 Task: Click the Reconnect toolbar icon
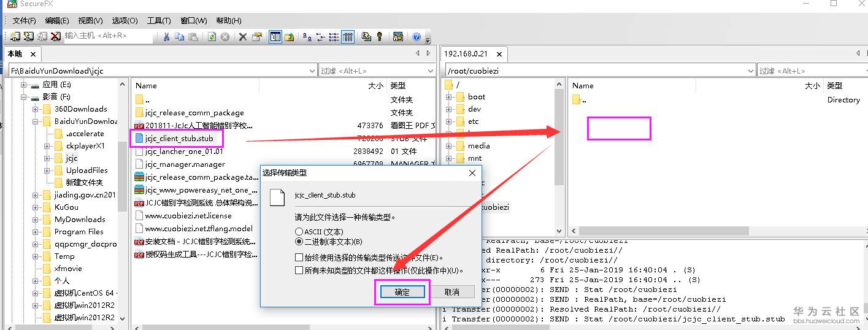(x=42, y=36)
